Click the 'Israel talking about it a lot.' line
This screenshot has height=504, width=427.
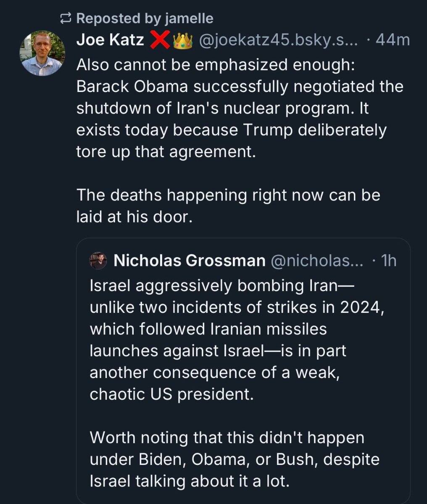pyautogui.click(x=190, y=481)
